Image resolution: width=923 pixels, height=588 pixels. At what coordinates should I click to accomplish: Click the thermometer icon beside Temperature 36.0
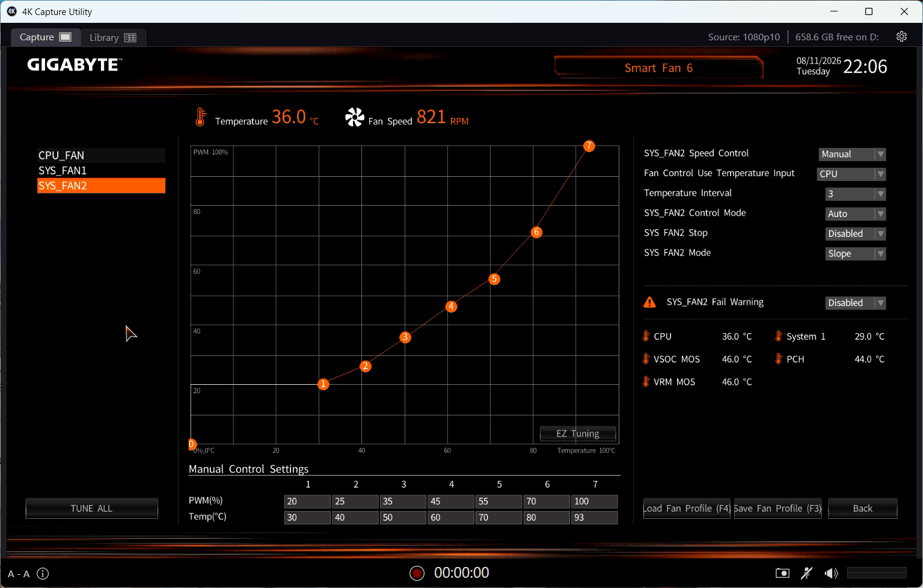click(x=200, y=117)
